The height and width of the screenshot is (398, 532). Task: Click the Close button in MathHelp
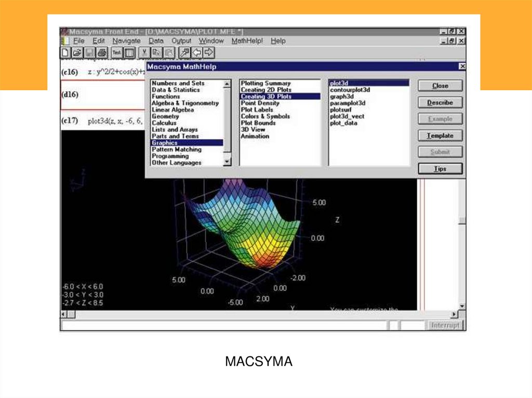(440, 86)
